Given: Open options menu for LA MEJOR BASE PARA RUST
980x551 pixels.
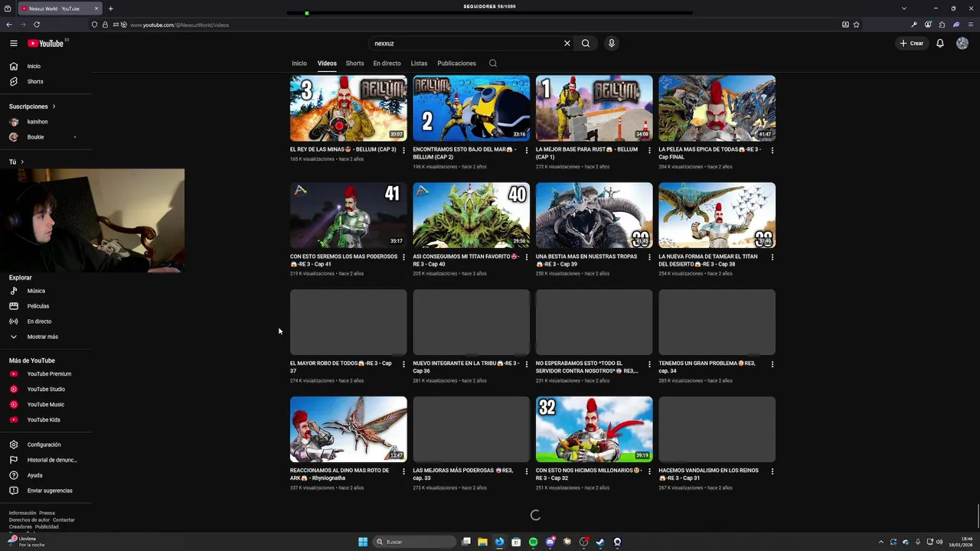Looking at the screenshot, I should click(x=649, y=151).
